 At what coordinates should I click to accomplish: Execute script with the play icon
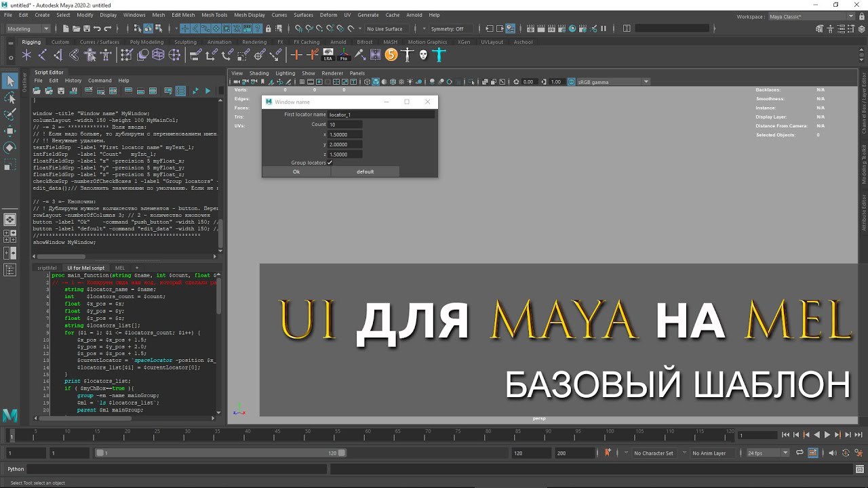tap(208, 91)
